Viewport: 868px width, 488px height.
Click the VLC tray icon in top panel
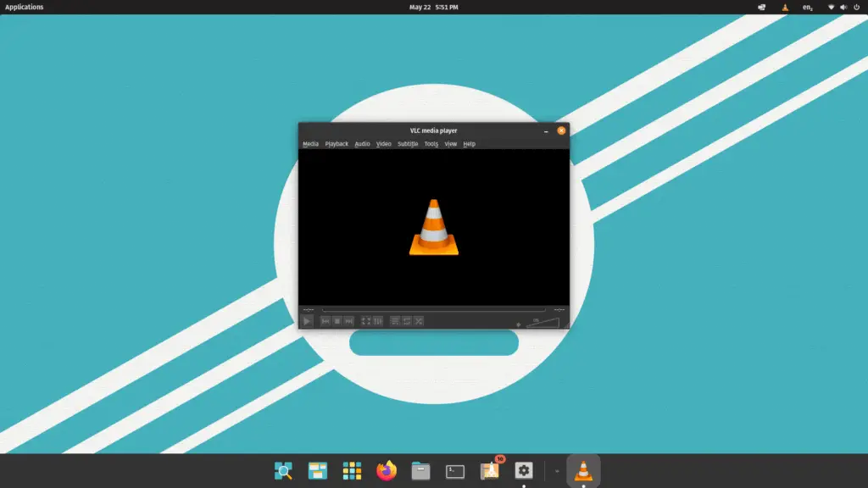(785, 7)
